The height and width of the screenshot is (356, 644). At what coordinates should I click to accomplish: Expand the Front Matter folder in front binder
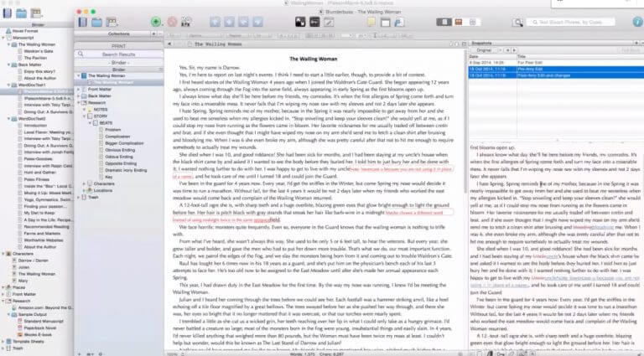click(79, 89)
